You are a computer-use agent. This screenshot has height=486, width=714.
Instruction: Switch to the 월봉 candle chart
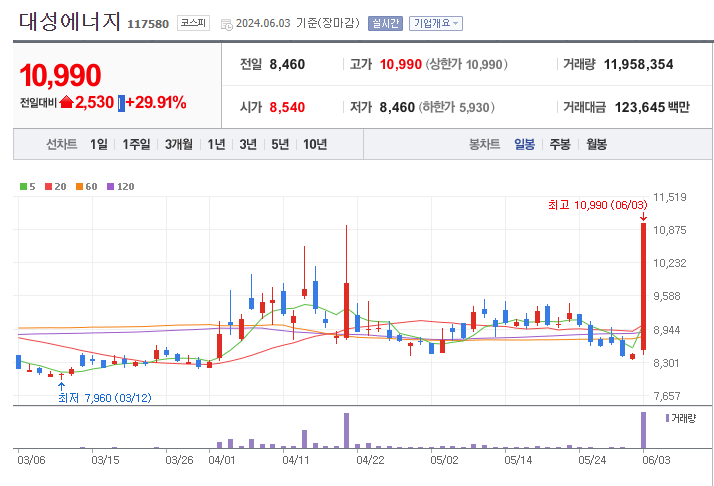tap(597, 144)
